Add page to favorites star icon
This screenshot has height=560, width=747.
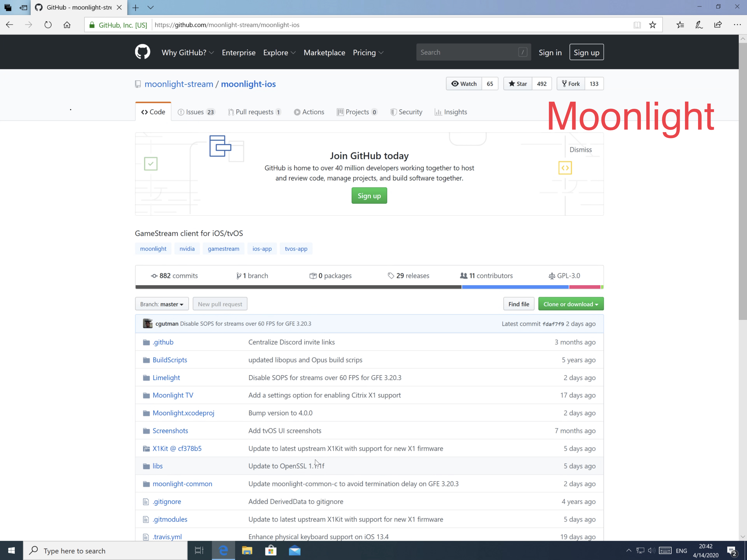[x=652, y=25]
